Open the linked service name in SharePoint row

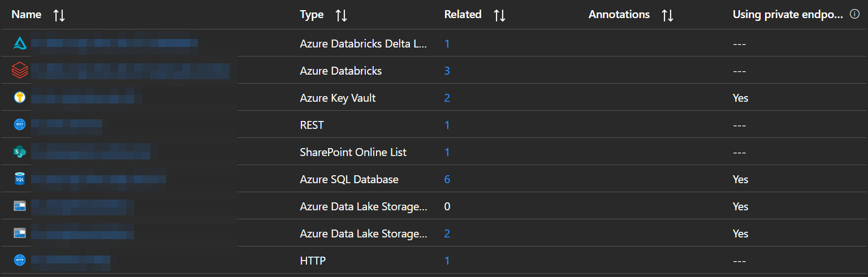(x=91, y=152)
